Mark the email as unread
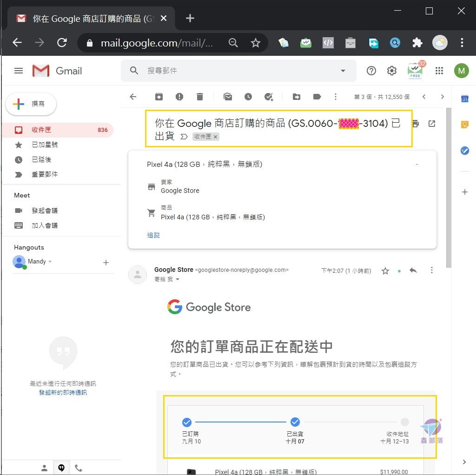The height and width of the screenshot is (475, 476). click(x=228, y=97)
